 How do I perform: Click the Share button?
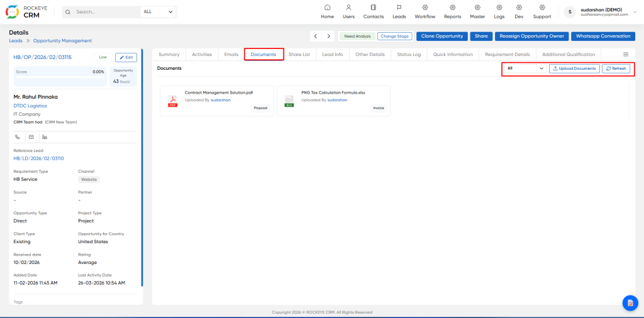(x=481, y=36)
